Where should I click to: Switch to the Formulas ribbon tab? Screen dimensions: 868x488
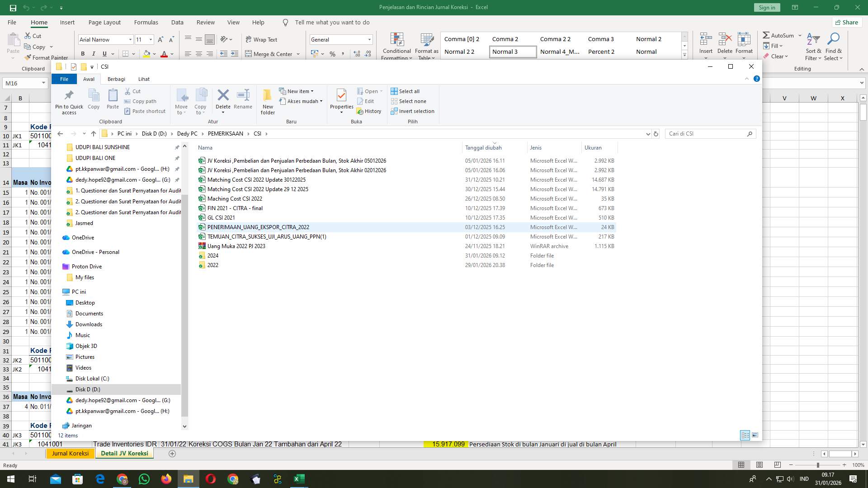point(146,22)
